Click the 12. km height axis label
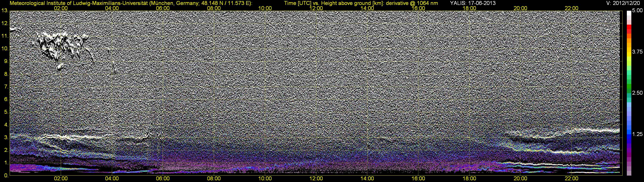This screenshot has width=644, height=182. click(x=5, y=23)
